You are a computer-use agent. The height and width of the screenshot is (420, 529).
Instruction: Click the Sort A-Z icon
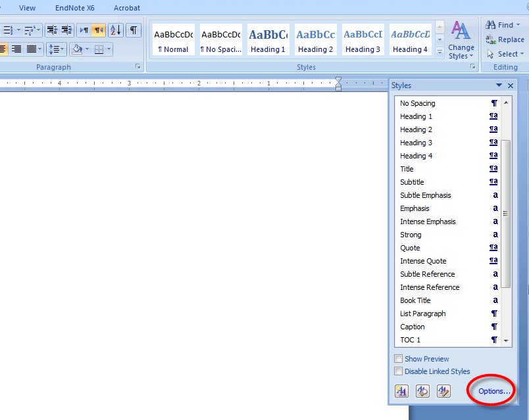coord(115,30)
